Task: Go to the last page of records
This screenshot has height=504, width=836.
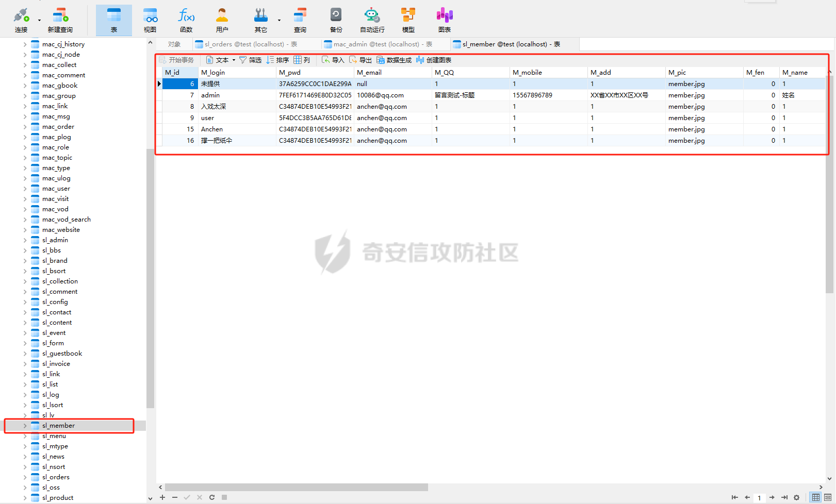Action: (x=784, y=497)
